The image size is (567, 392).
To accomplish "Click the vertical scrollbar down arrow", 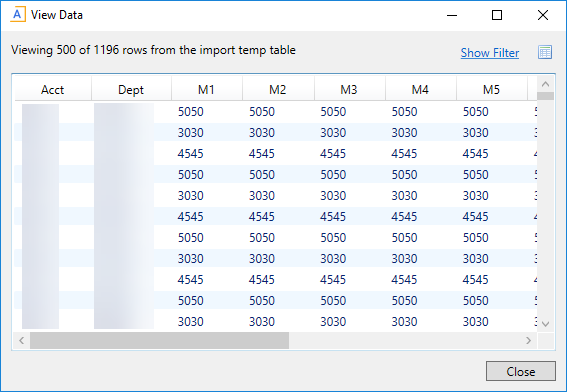I will [x=545, y=324].
